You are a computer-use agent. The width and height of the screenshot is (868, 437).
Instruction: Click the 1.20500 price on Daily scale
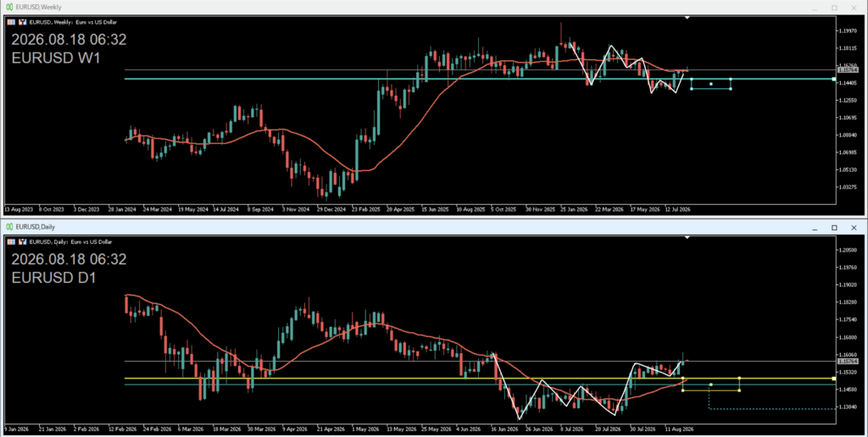(x=848, y=250)
